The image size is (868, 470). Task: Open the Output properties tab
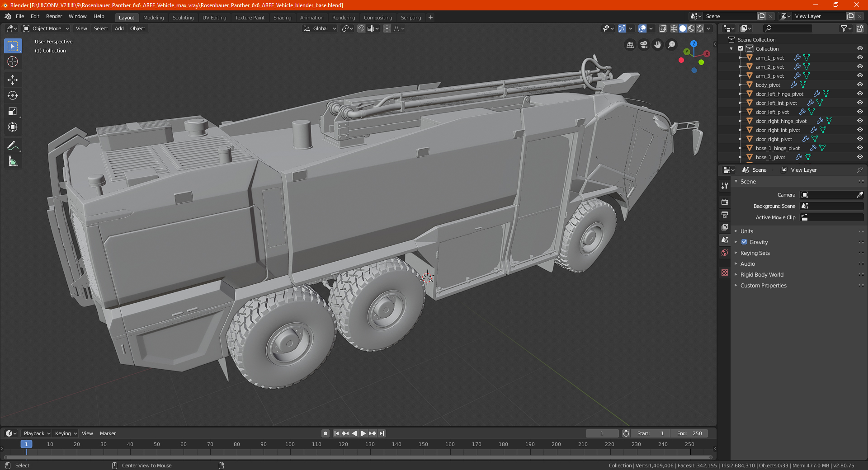pyautogui.click(x=725, y=214)
